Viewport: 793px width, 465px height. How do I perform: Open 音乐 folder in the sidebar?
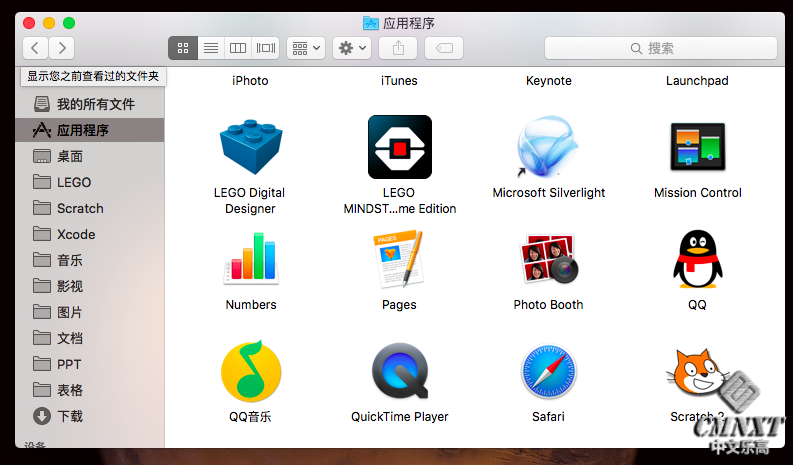(x=90, y=260)
